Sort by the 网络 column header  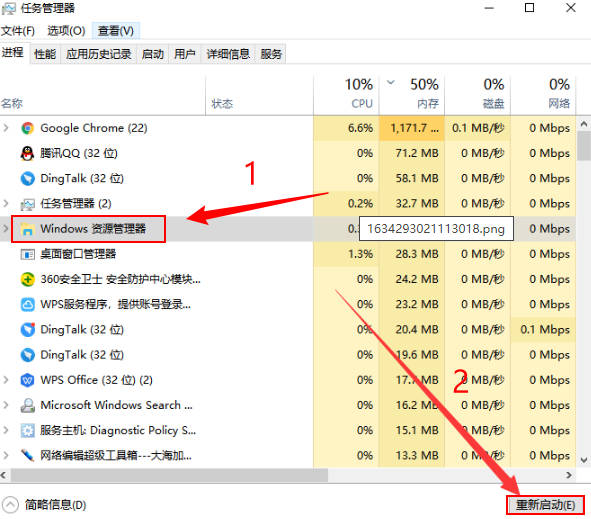[x=543, y=95]
